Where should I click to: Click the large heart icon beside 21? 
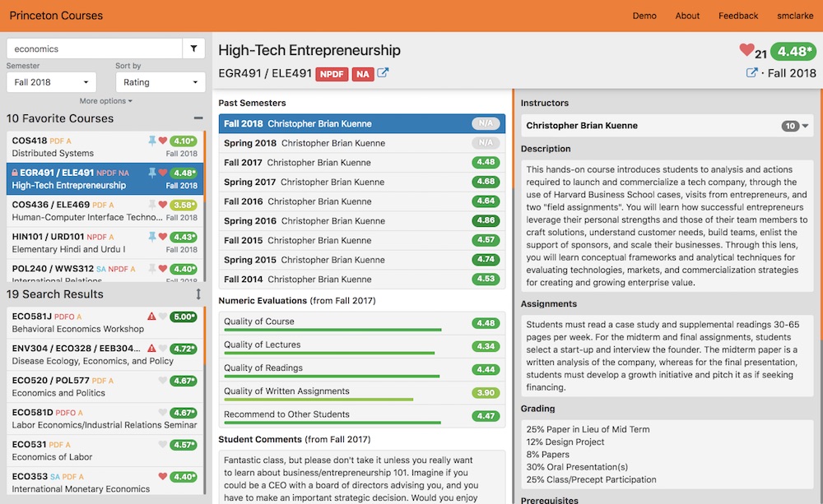coord(746,51)
